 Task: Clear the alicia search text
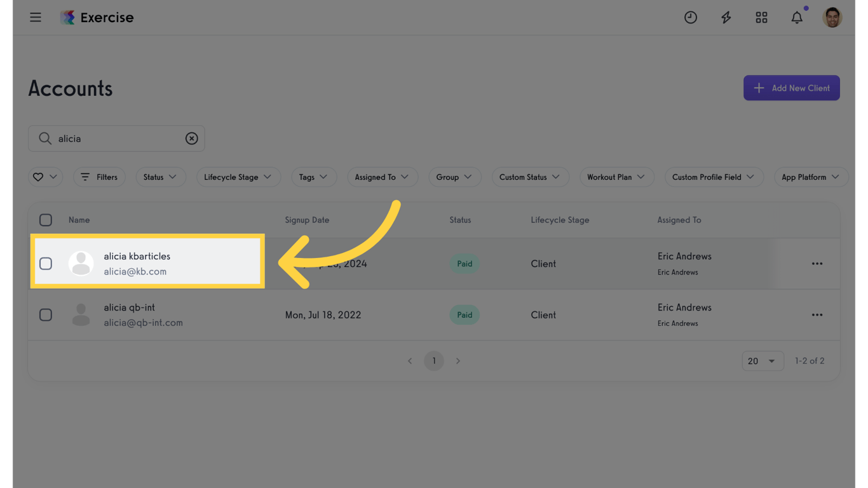point(191,139)
